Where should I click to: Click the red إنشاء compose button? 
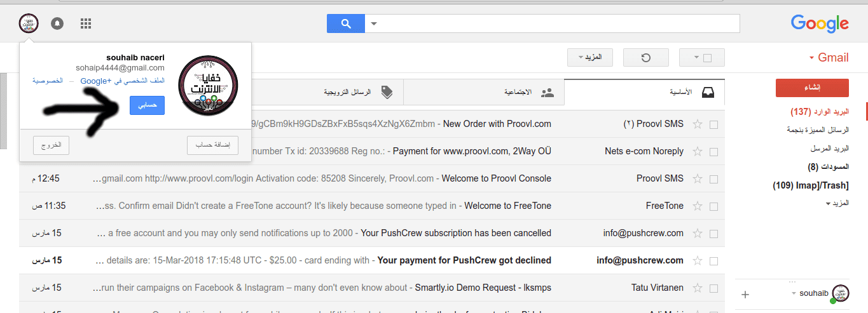812,88
